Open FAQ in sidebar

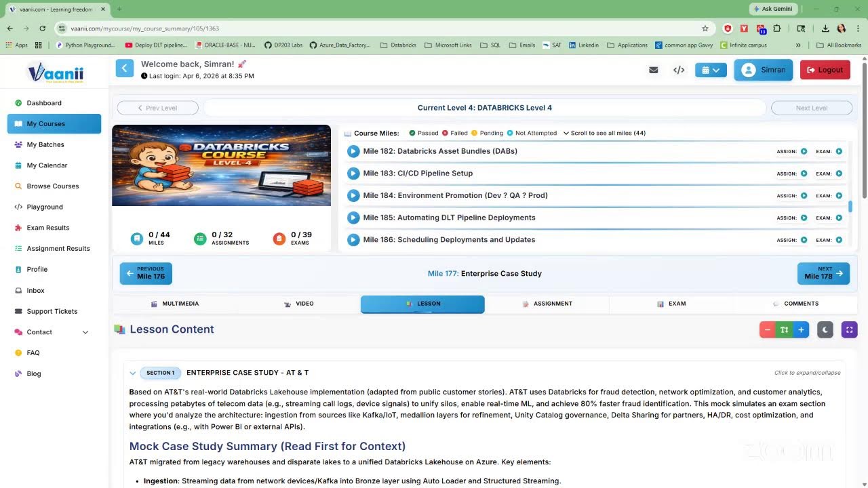(33, 353)
